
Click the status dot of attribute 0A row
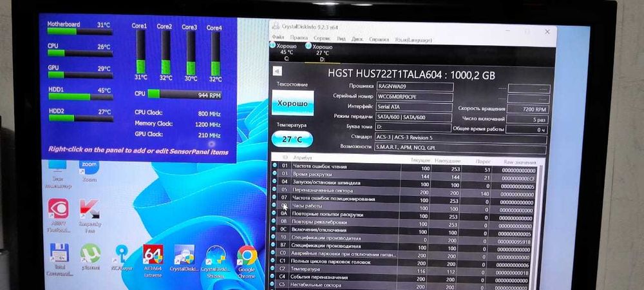tap(274, 213)
